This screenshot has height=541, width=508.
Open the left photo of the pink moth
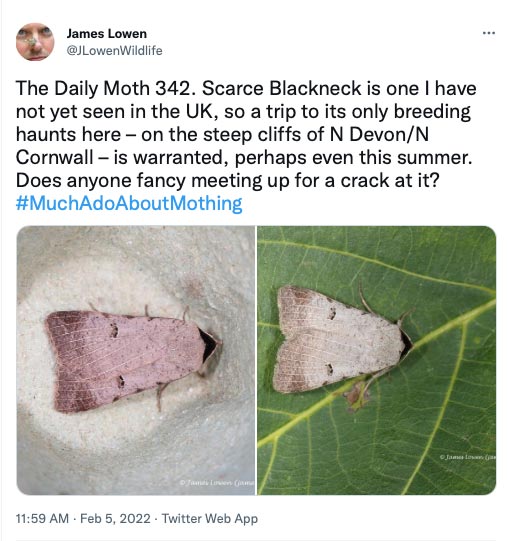coord(136,360)
